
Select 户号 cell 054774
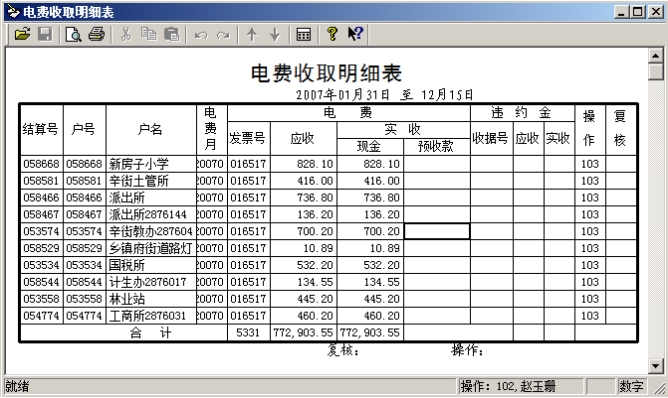pos(84,316)
